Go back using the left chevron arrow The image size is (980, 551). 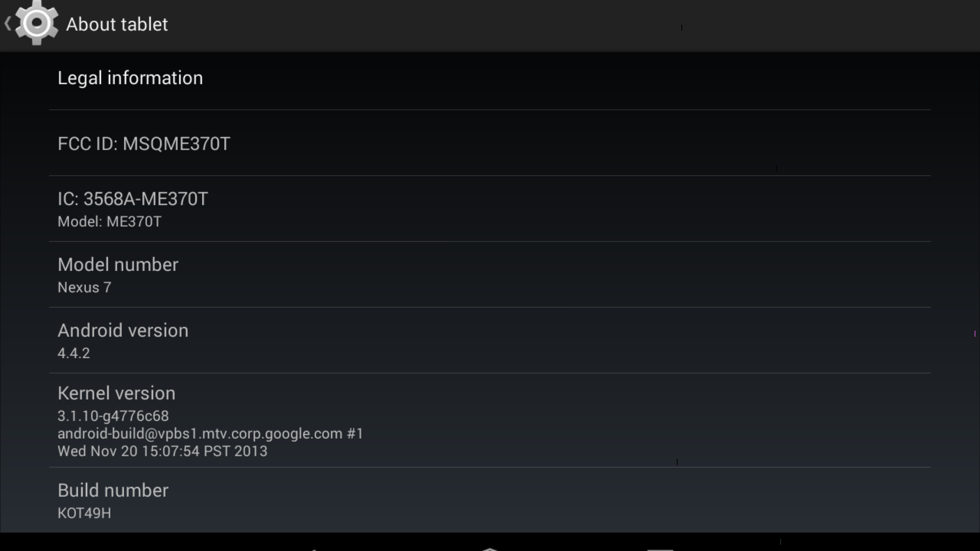pos(7,23)
